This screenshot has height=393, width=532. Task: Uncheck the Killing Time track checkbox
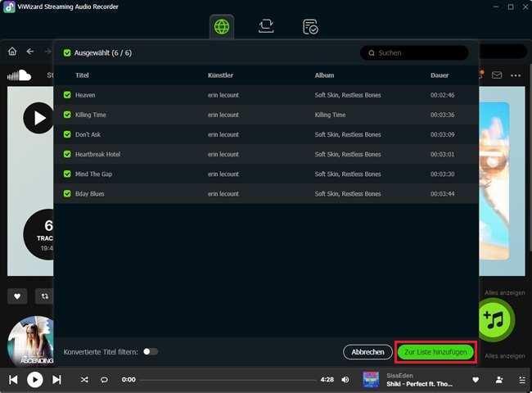tap(67, 115)
